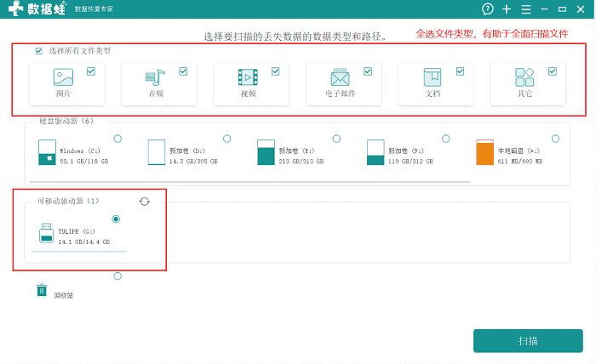Image resolution: width=596 pixels, height=364 pixels.
Task: Click the 213 GB/313 GB capacity text
Action: (301, 162)
